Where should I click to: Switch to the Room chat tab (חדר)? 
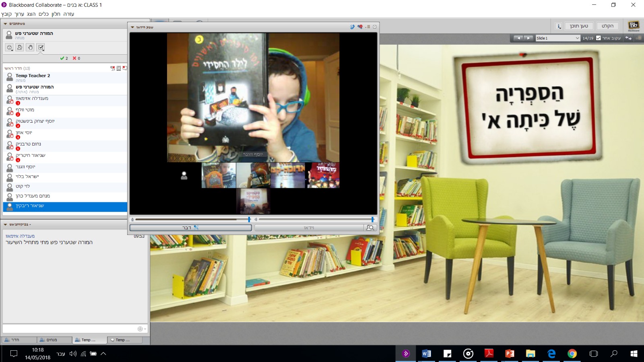pos(19,340)
